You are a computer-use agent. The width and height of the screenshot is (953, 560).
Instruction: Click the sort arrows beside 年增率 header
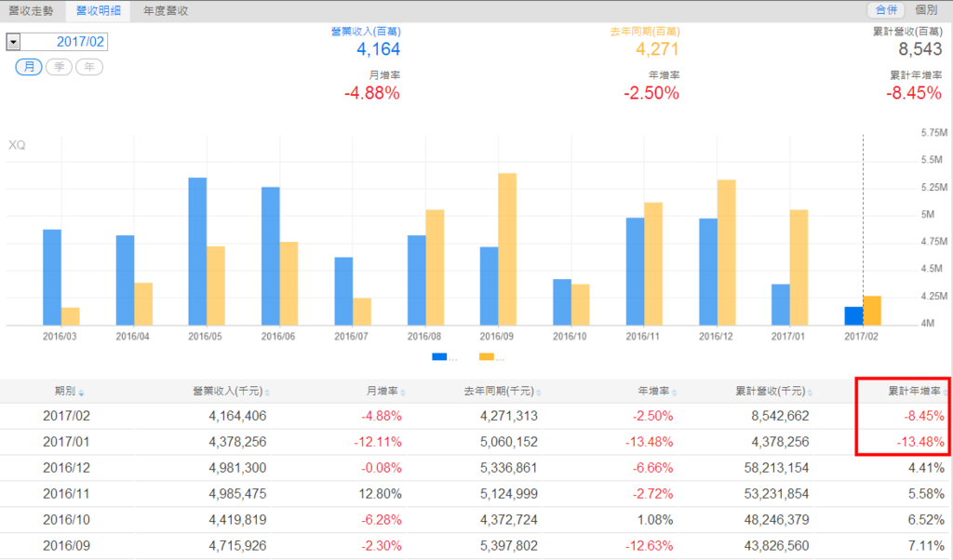point(675,393)
